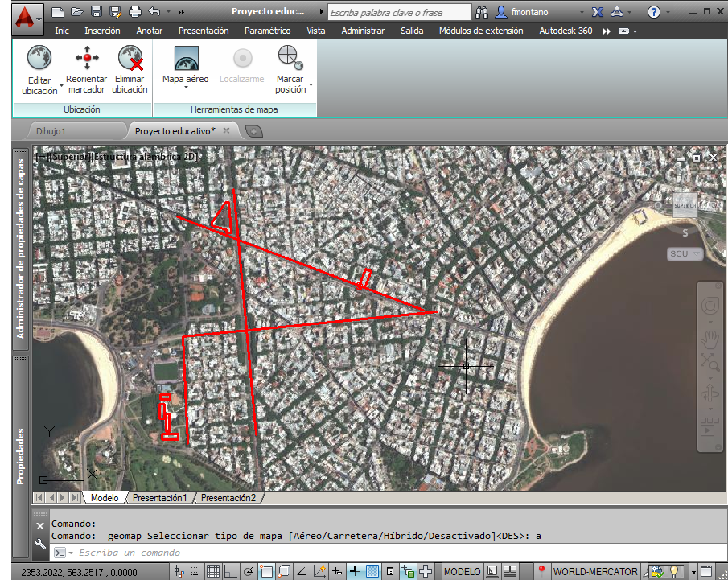
Task: Click the ShowMotion icon in navigation bar
Action: coord(709,426)
